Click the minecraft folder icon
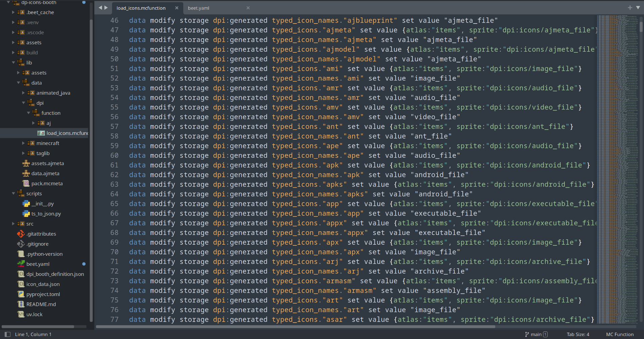 (x=31, y=143)
